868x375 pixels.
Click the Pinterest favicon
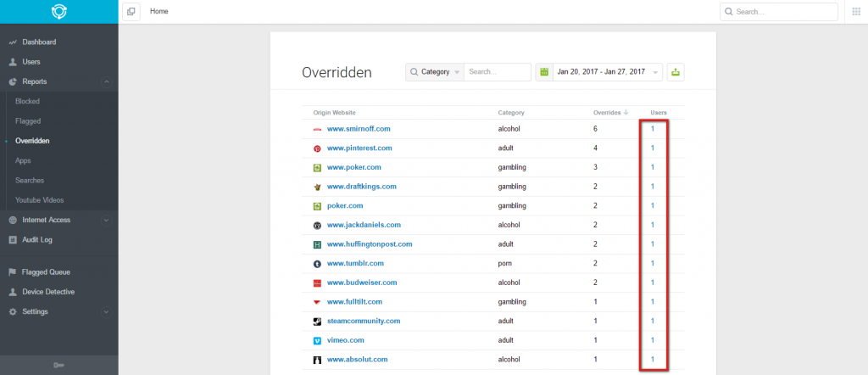point(317,148)
